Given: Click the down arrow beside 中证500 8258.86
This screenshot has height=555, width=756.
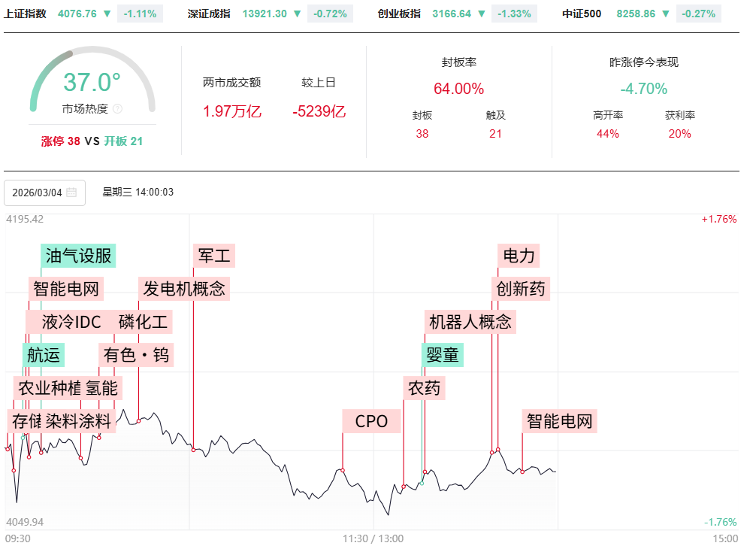Looking at the screenshot, I should tap(666, 14).
